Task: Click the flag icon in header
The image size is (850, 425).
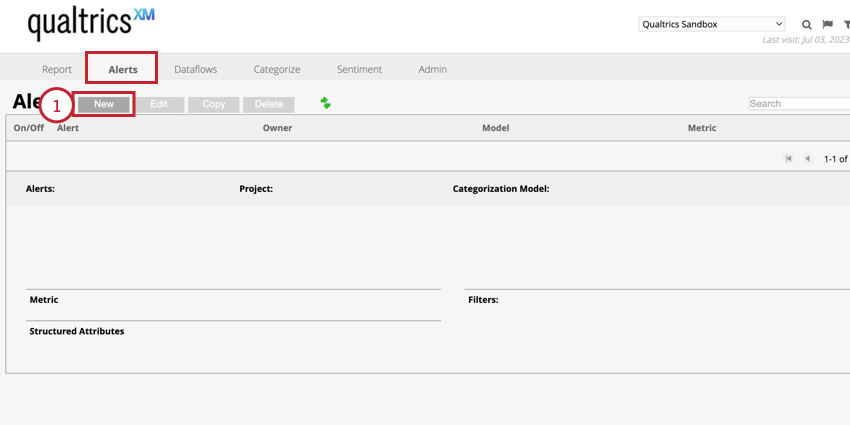Action: tap(827, 24)
